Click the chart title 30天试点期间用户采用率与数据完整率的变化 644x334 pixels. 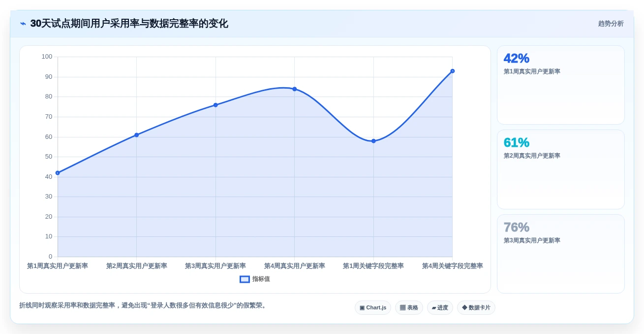129,24
